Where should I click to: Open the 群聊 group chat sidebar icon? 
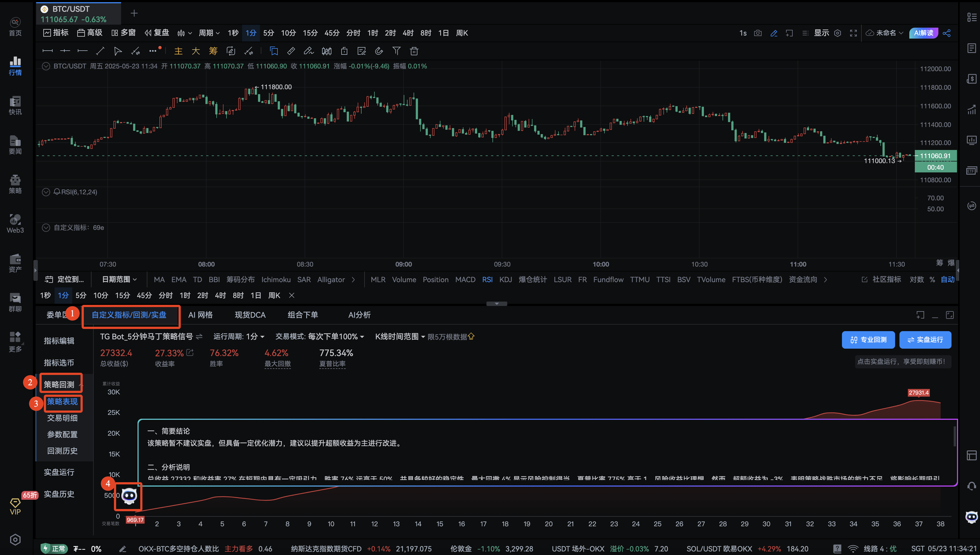[15, 303]
